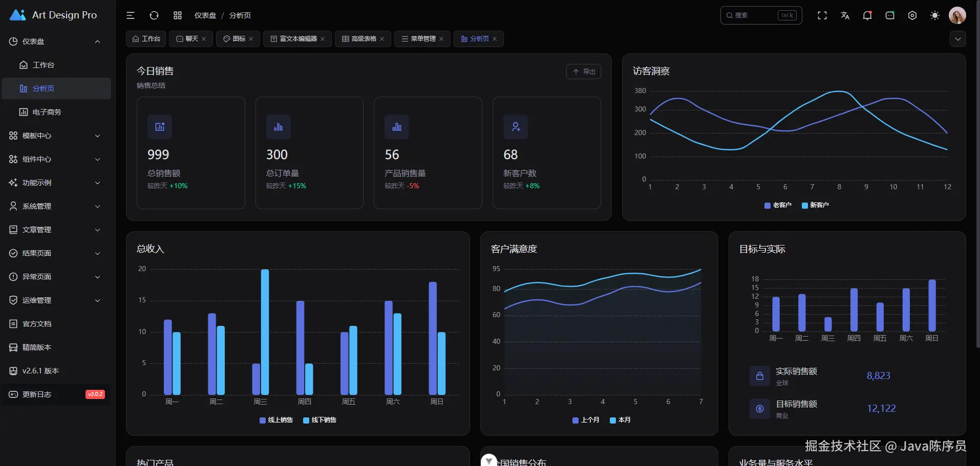Open 官方文档 in the sidebar
This screenshot has width=980, height=466.
(56, 324)
